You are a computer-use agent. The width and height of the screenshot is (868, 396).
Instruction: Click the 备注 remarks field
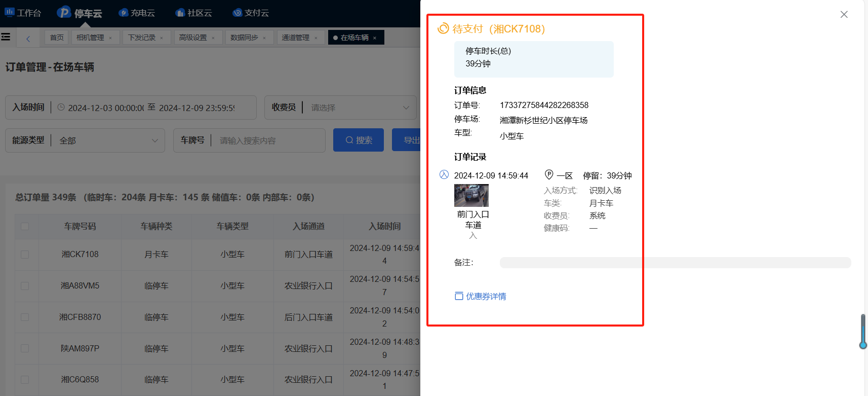click(x=675, y=263)
